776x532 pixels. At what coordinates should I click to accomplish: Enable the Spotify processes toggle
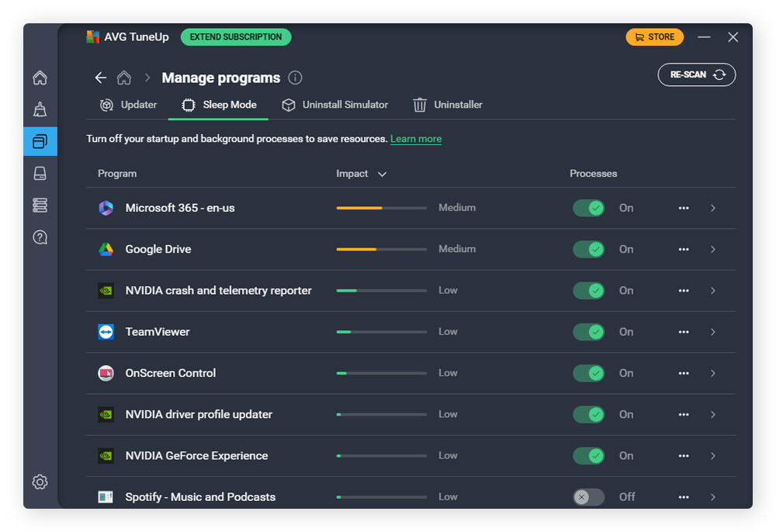tap(588, 497)
